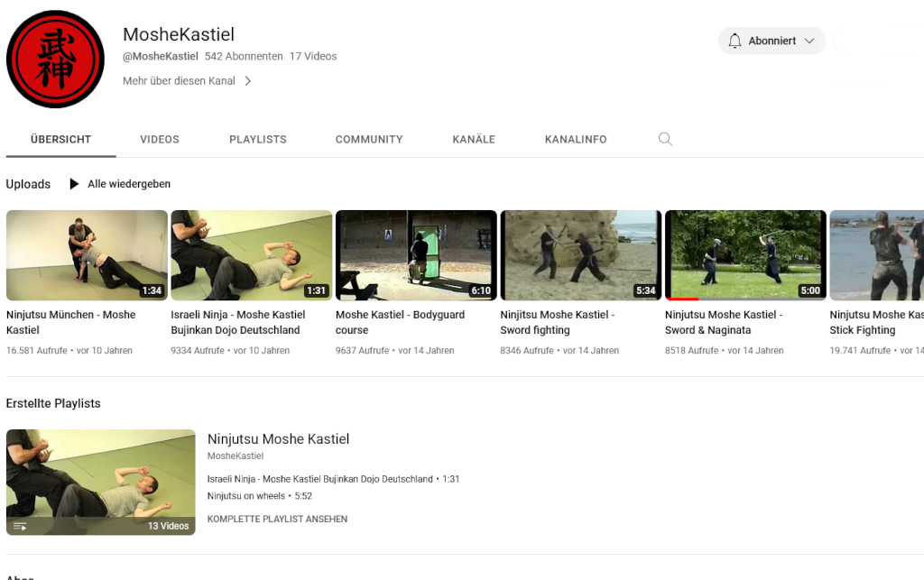924x580 pixels.
Task: Click title 'Ninjutsu München - Moshe Kastiel'
Action: [x=70, y=322]
